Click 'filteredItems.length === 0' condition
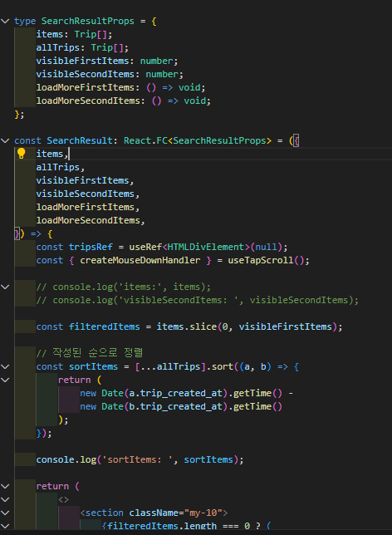Image resolution: width=392 pixels, height=535 pixels. click(x=178, y=526)
